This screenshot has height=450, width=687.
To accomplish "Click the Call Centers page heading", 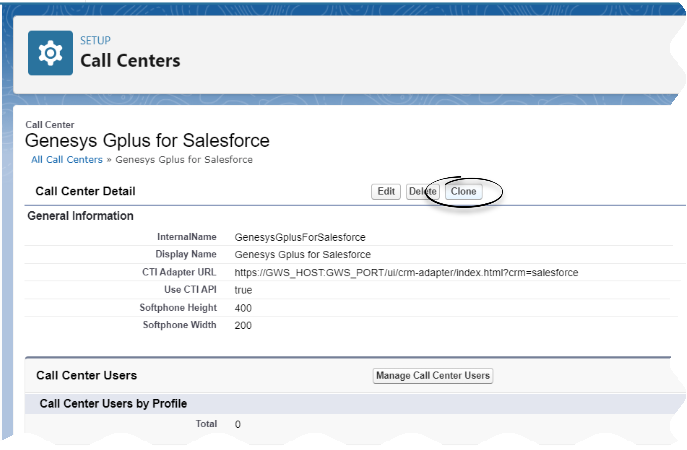I will (130, 61).
